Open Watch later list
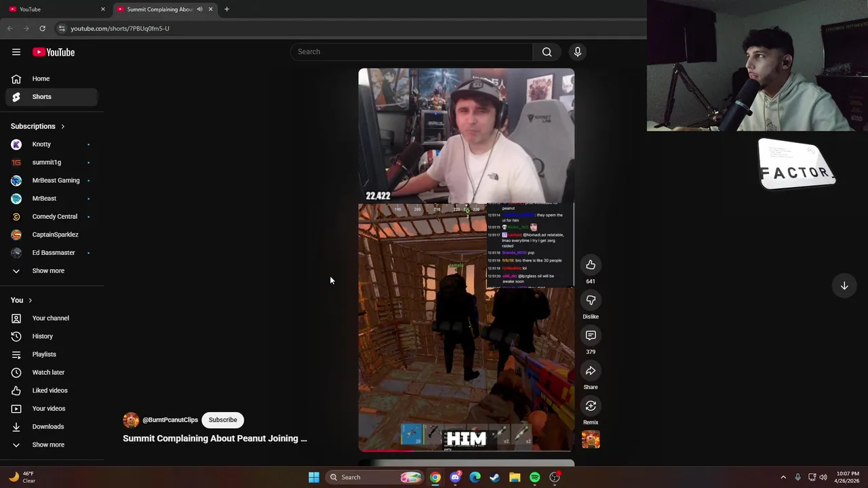 52,372
